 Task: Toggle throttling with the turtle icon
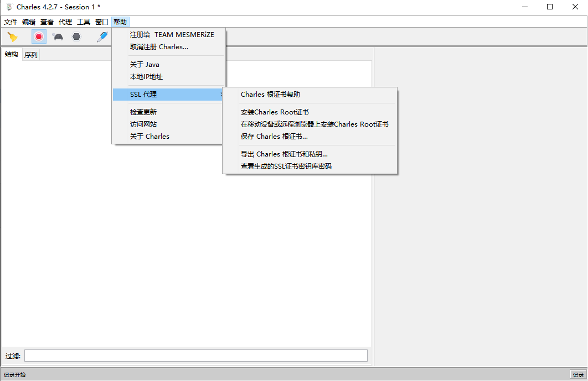tap(58, 36)
